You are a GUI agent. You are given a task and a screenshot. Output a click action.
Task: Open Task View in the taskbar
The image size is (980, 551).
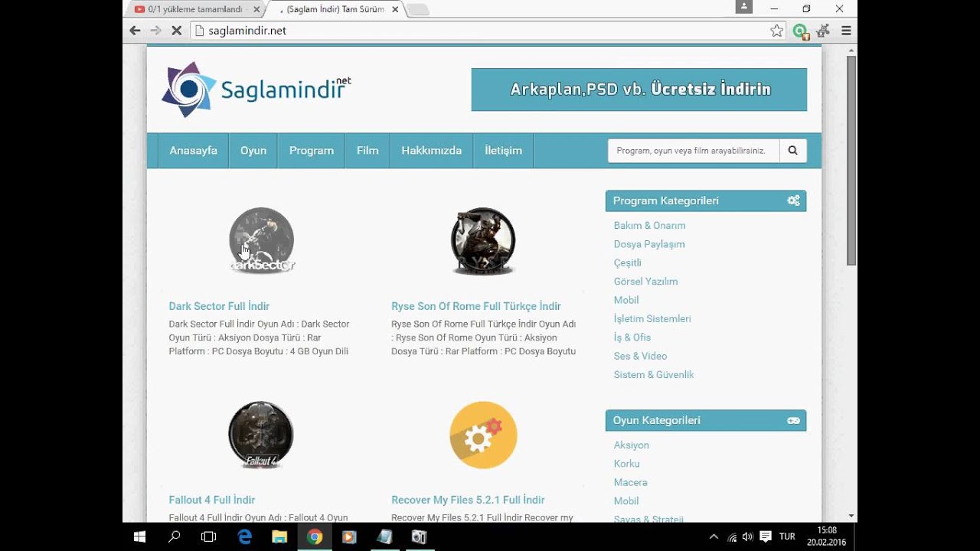click(x=208, y=536)
